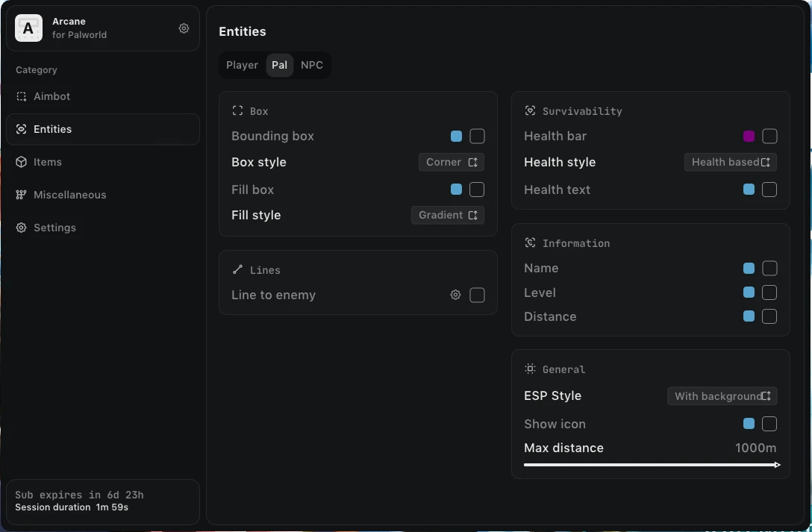Enable the Line to enemy checkbox

tap(477, 295)
